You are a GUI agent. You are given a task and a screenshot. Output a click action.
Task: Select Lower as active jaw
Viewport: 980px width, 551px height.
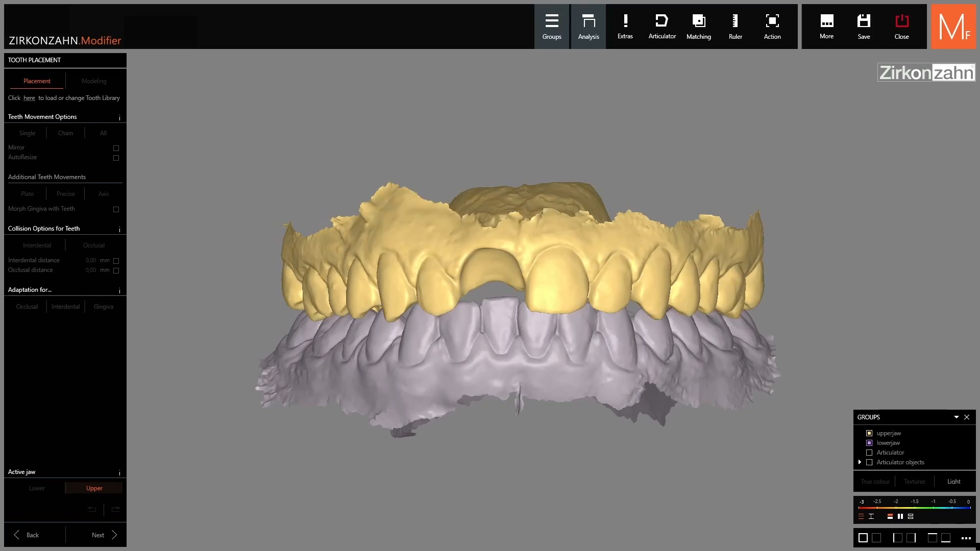[x=37, y=488]
